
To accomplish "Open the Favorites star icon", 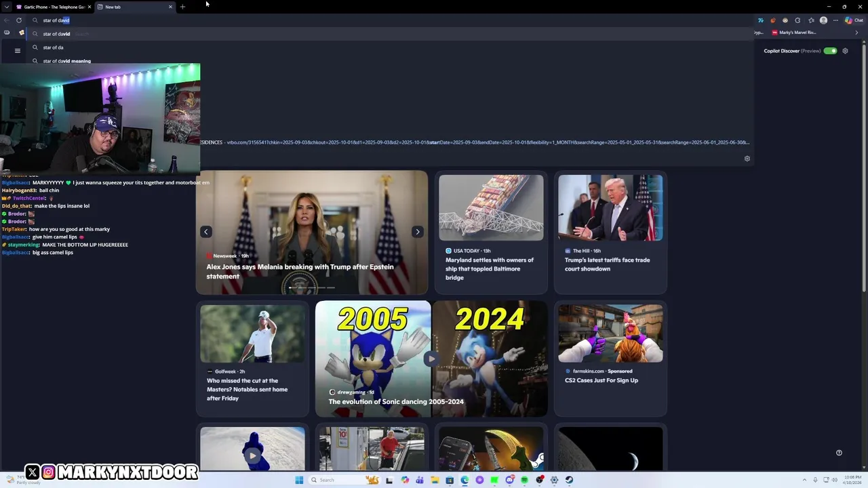I will [811, 20].
